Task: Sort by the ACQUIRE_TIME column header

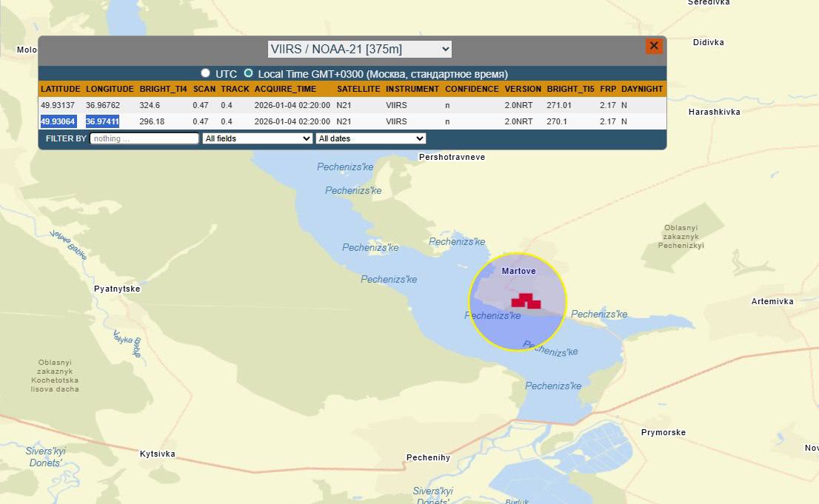Action: tap(285, 89)
